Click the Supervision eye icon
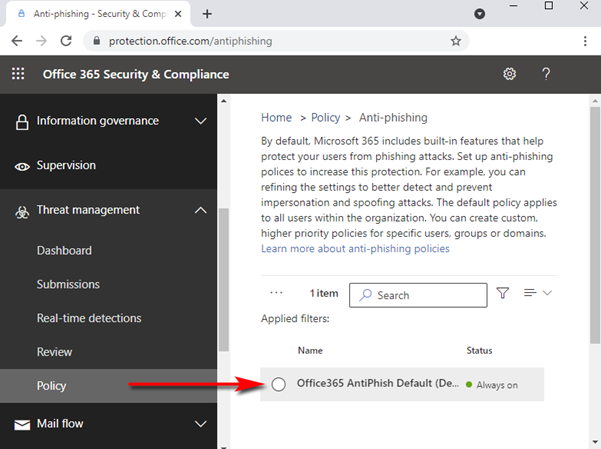601x449 pixels. [x=22, y=166]
